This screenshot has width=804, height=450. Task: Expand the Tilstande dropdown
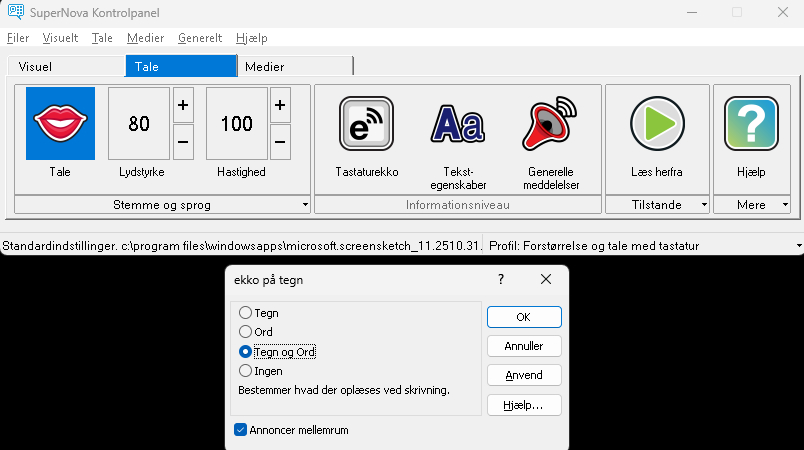pos(657,205)
